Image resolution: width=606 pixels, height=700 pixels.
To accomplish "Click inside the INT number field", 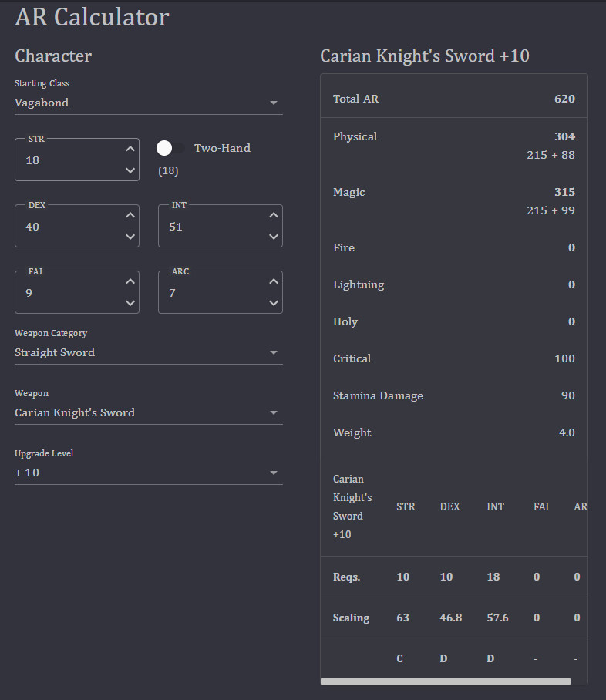I will point(211,227).
